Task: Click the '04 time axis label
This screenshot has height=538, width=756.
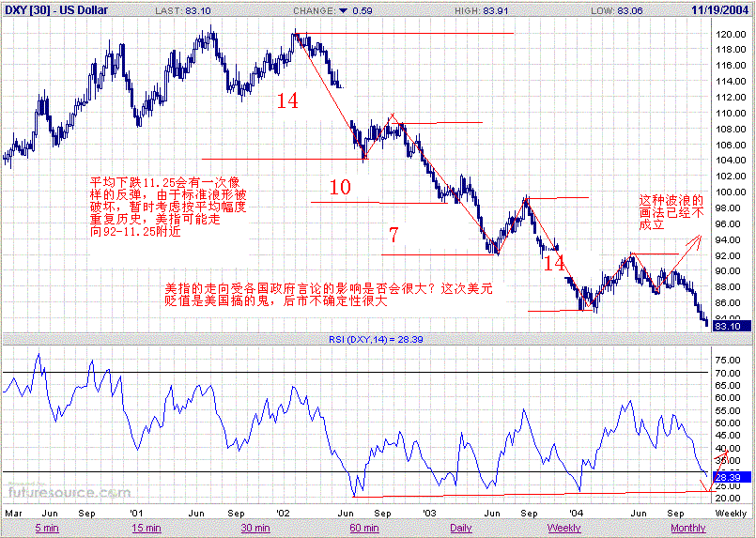Action: point(576,513)
